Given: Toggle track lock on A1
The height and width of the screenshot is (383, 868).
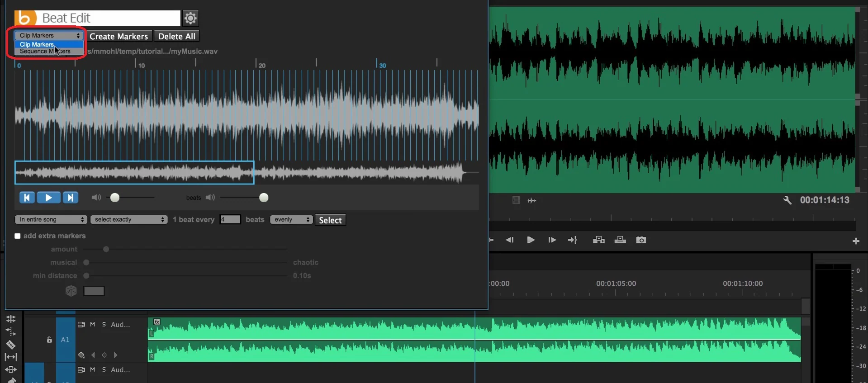Looking at the screenshot, I should pos(49,340).
